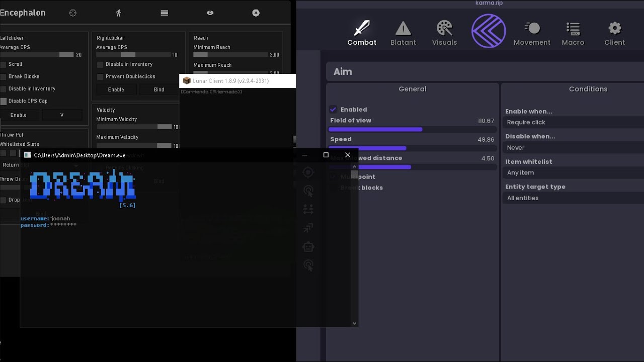This screenshot has width=644, height=362.
Task: Click the Rightclicker Bind button
Action: tap(159, 89)
